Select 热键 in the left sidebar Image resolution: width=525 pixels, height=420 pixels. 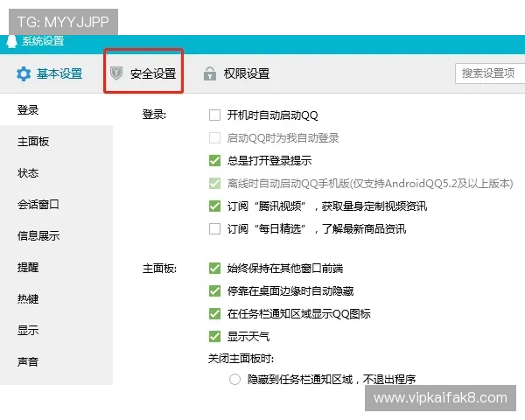(56, 298)
